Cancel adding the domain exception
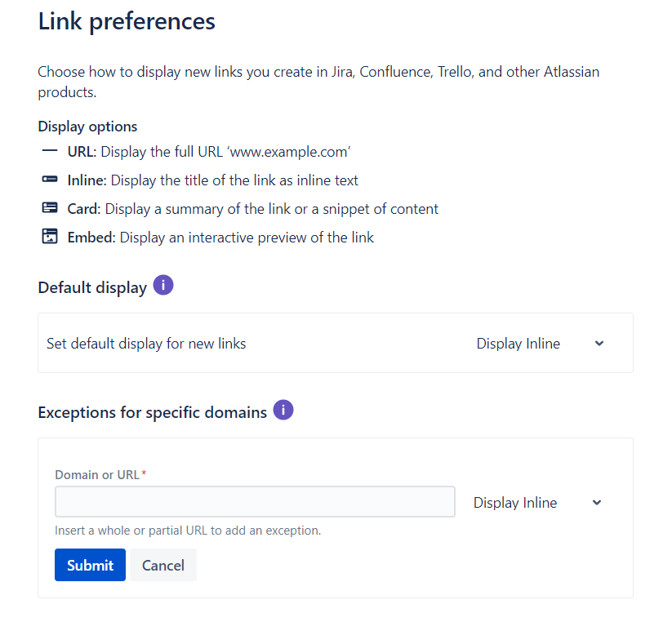 tap(163, 565)
